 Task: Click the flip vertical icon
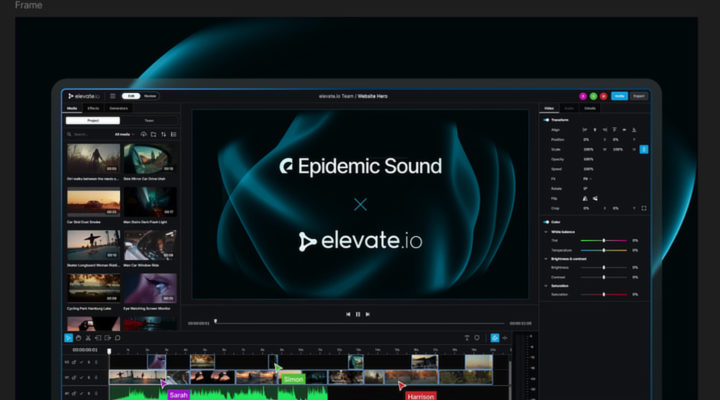pyautogui.click(x=595, y=198)
